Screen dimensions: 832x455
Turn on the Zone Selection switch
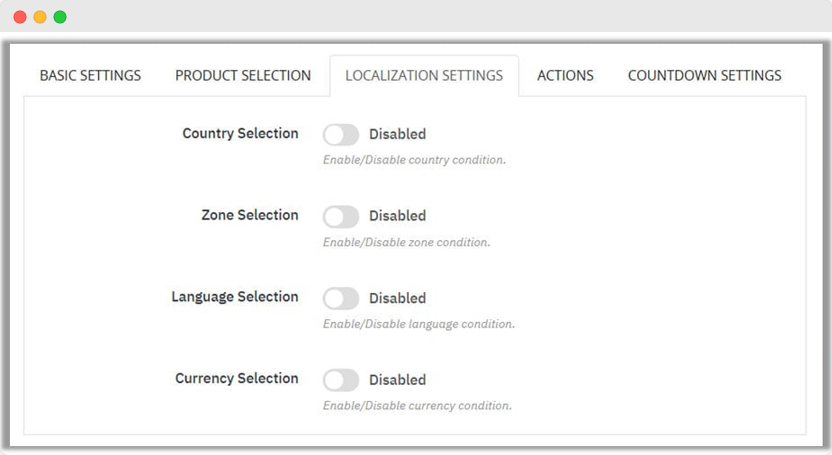coord(341,216)
